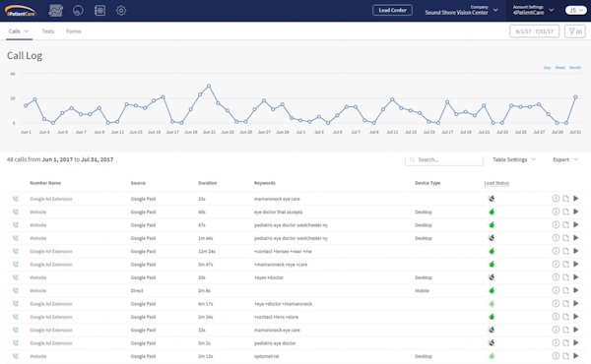The image size is (591, 364).
Task: Click the 'Direct' source cell
Action: click(x=137, y=290)
